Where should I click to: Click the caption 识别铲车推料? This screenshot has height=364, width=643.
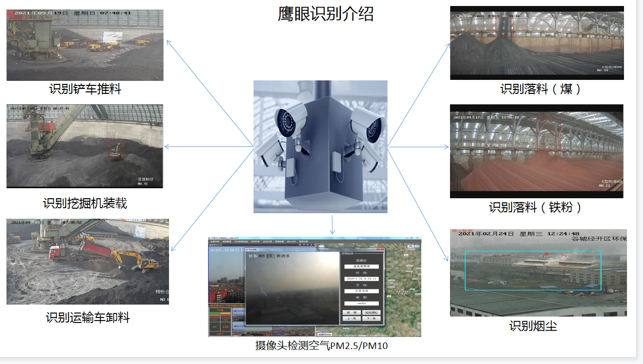click(x=85, y=89)
